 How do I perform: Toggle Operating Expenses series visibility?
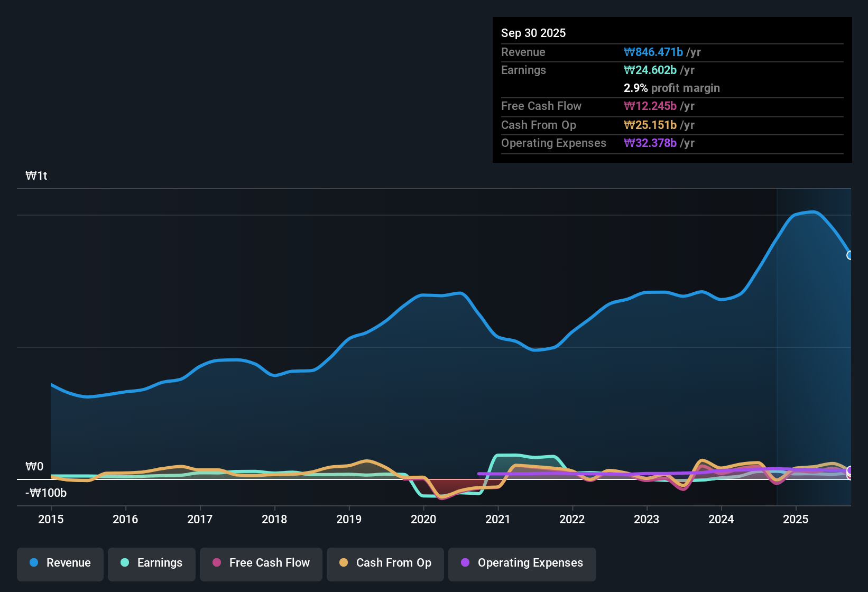[522, 564]
